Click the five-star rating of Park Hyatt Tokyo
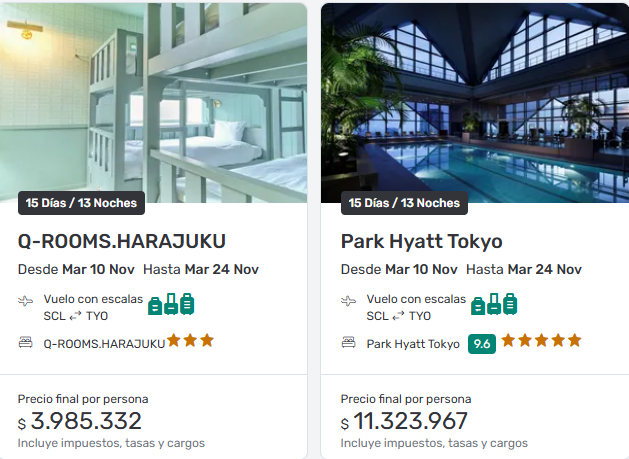629x459 pixels. 541,341
